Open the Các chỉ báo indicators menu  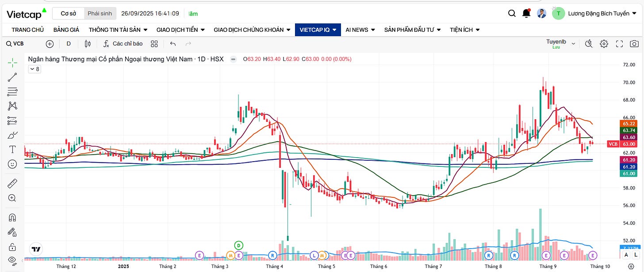[123, 44]
